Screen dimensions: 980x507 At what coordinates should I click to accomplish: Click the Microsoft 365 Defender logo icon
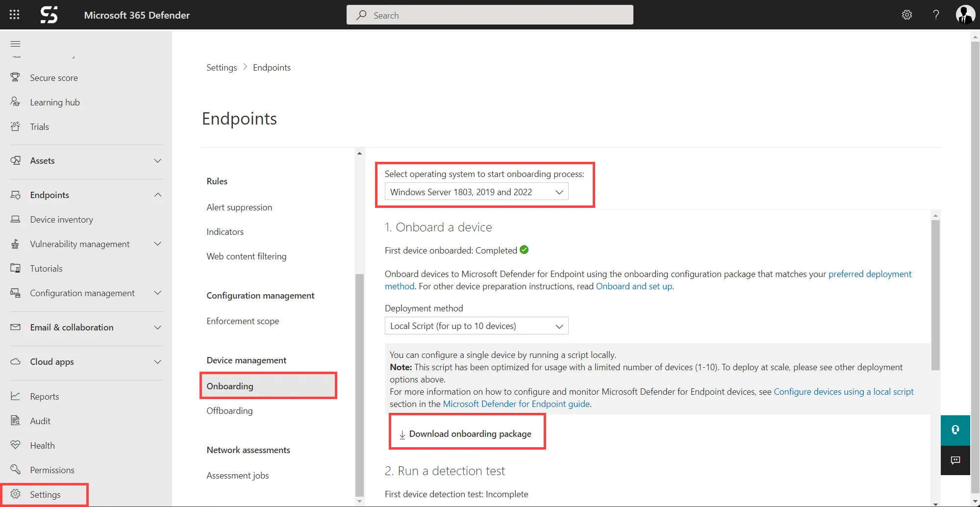49,15
